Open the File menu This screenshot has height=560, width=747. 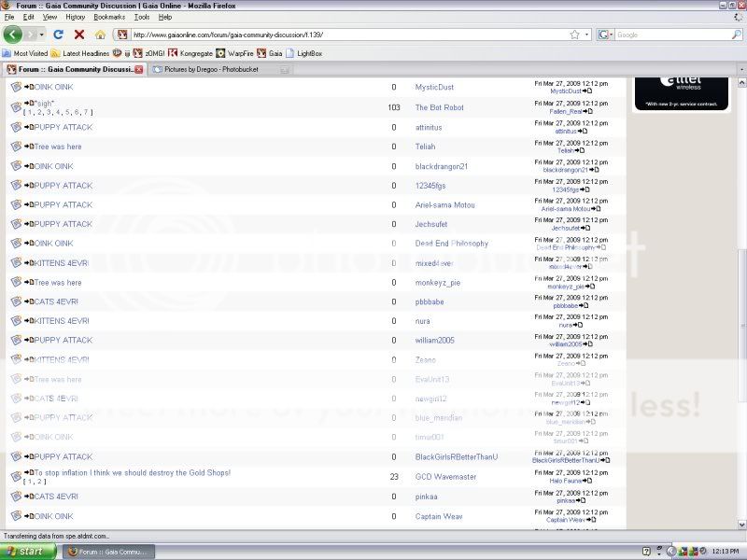point(9,17)
